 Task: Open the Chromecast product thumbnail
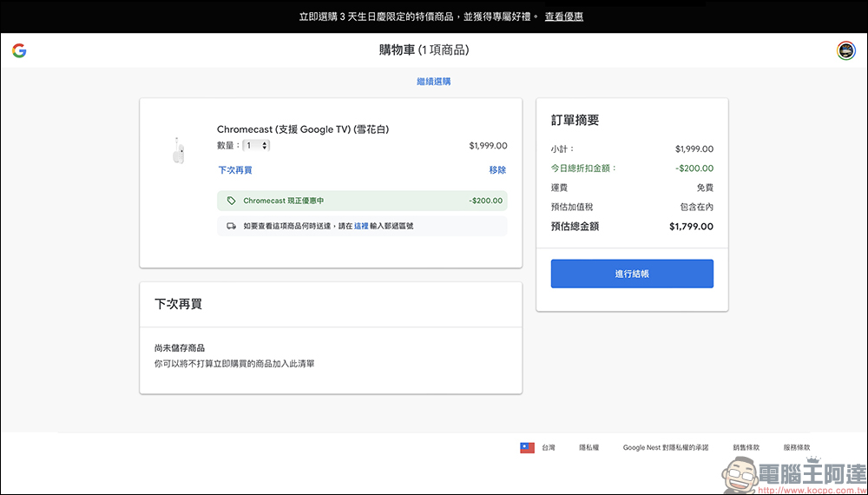pyautogui.click(x=178, y=150)
